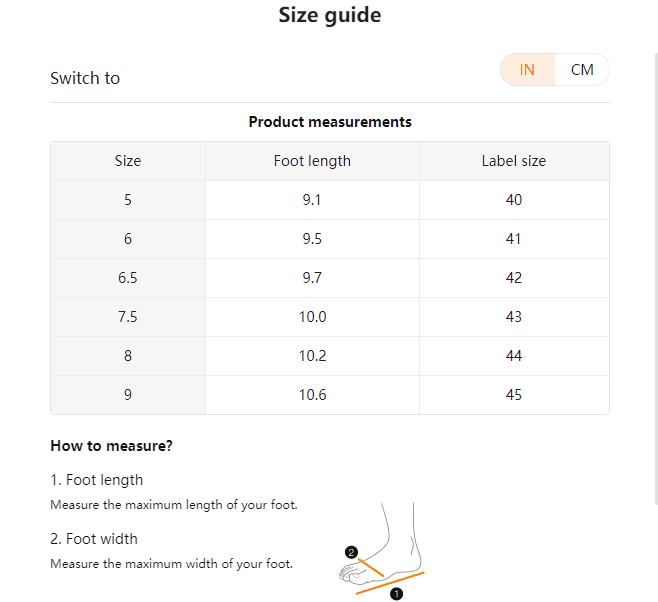Image resolution: width=658 pixels, height=602 pixels.
Task: Click the '2. Foot width' instruction
Action: click(94, 539)
